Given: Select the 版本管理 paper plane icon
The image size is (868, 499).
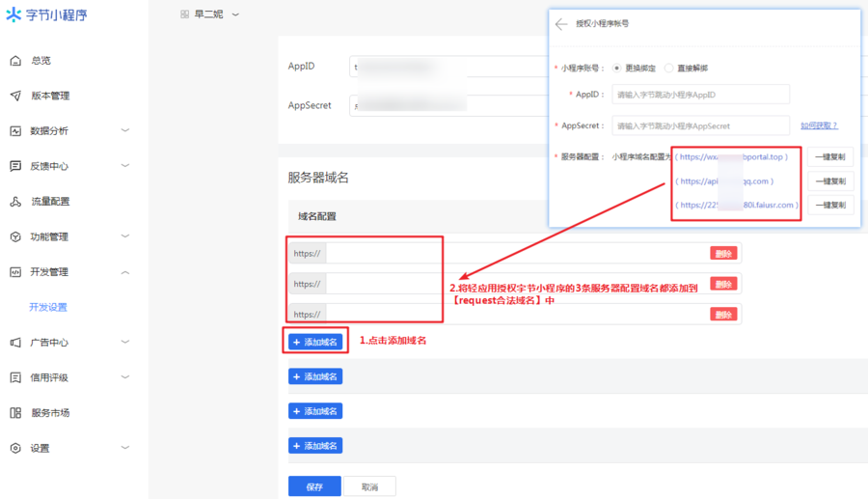Looking at the screenshot, I should 15,96.
